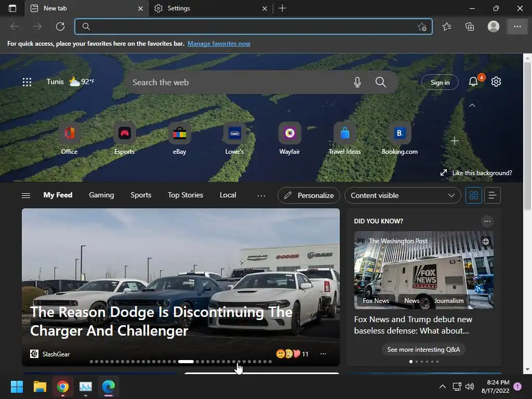Click See more interesting Q&A

[x=423, y=350]
